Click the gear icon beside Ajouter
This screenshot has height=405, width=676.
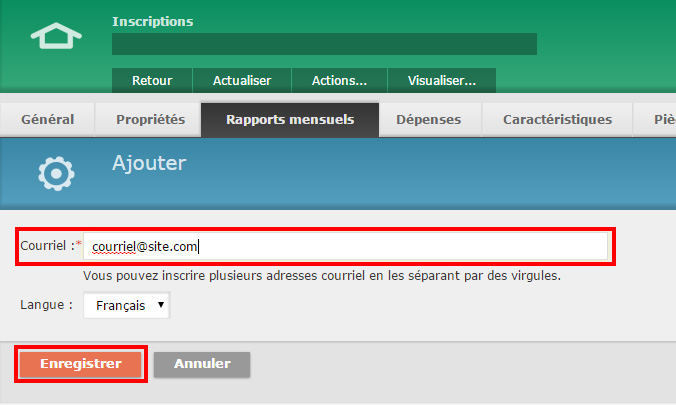(x=56, y=174)
